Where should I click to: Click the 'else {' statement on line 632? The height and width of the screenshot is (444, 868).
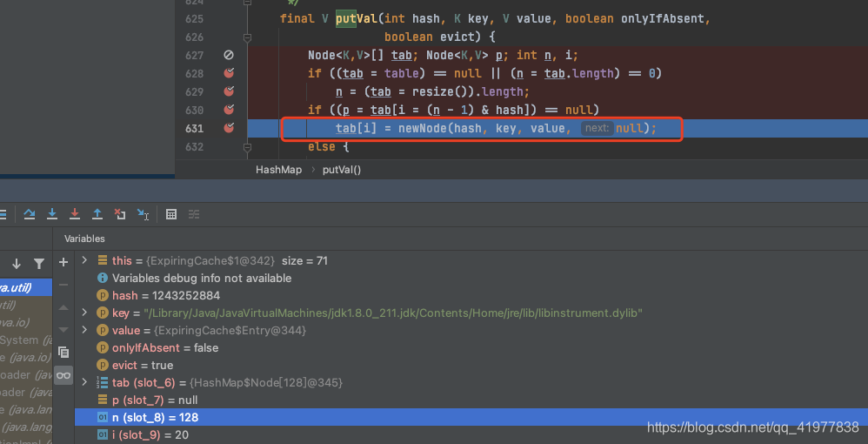tap(329, 147)
